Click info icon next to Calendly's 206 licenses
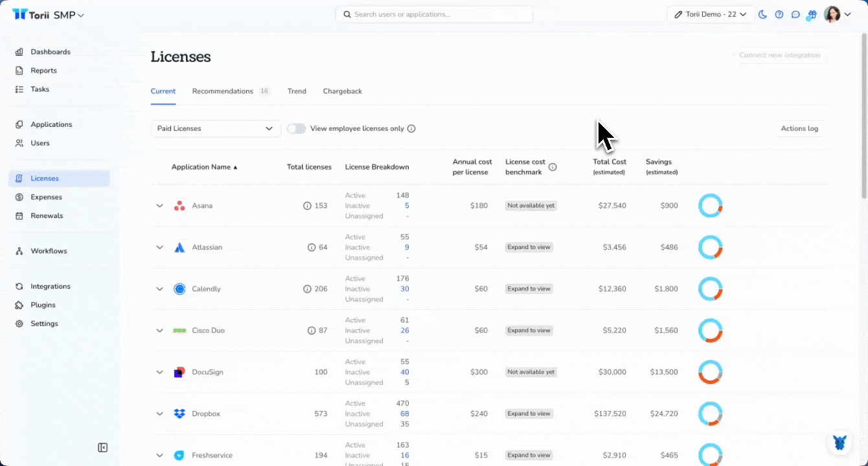Image resolution: width=868 pixels, height=466 pixels. [x=307, y=289]
